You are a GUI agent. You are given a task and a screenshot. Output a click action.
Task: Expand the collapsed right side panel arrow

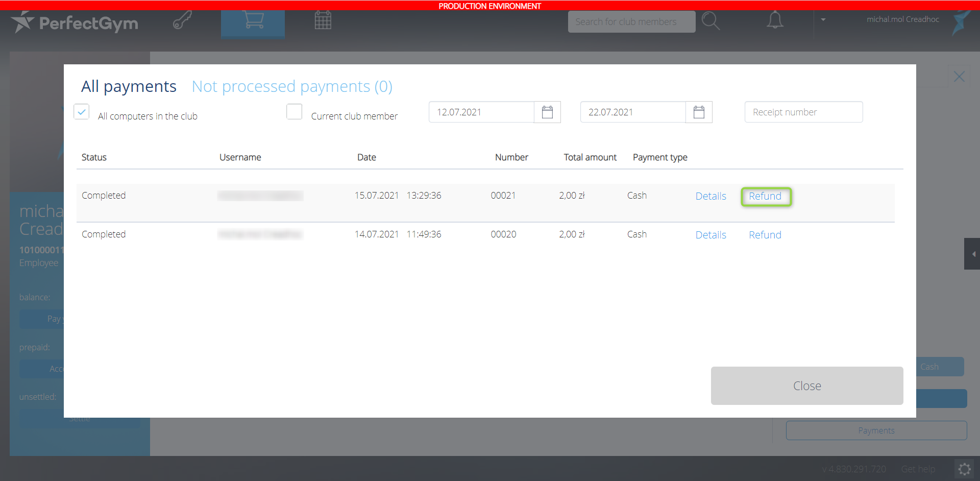point(973,254)
